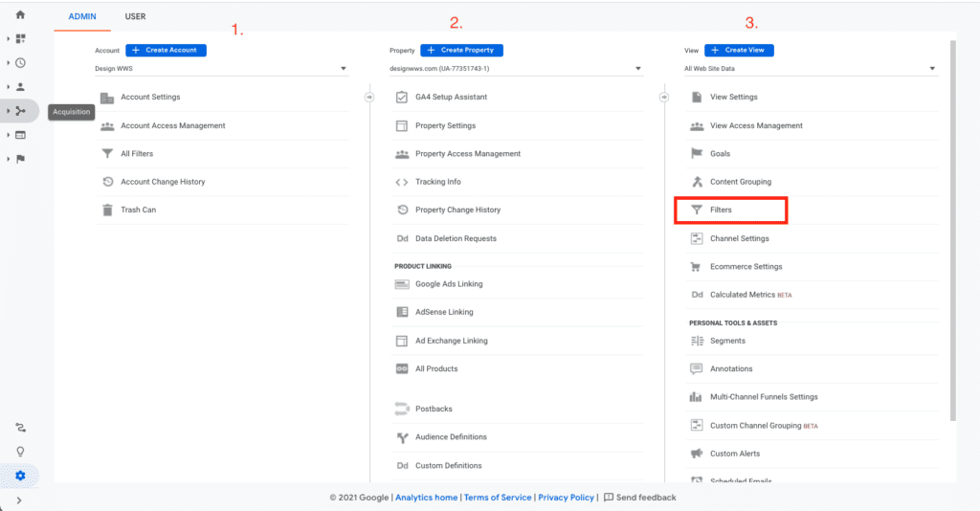Click the Trash Can icon
This screenshot has height=511, width=980.
click(x=107, y=210)
